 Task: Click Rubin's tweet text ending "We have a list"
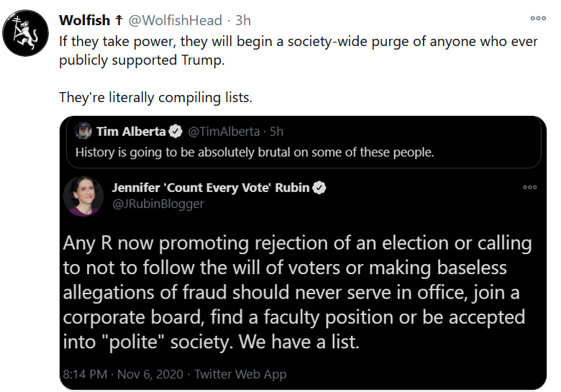[296, 291]
